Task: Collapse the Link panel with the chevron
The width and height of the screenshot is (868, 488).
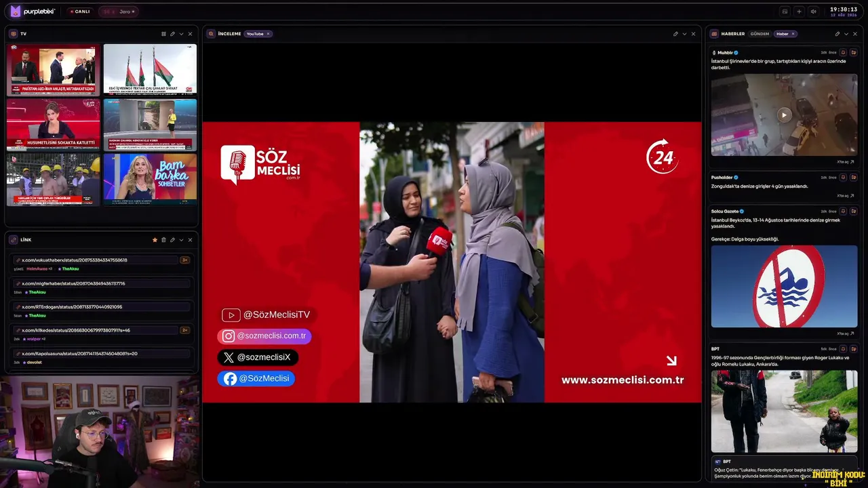Action: 181,240
